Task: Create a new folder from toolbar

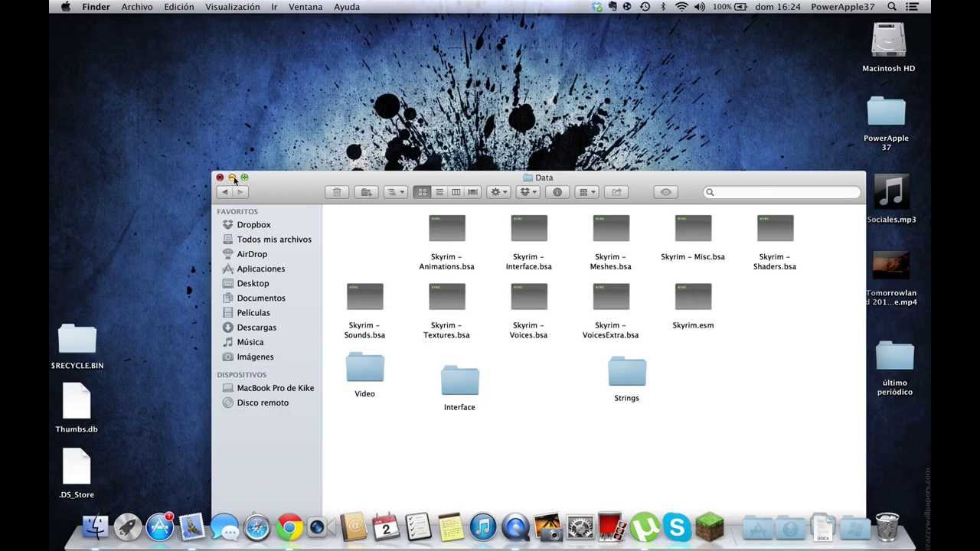Action: click(366, 192)
